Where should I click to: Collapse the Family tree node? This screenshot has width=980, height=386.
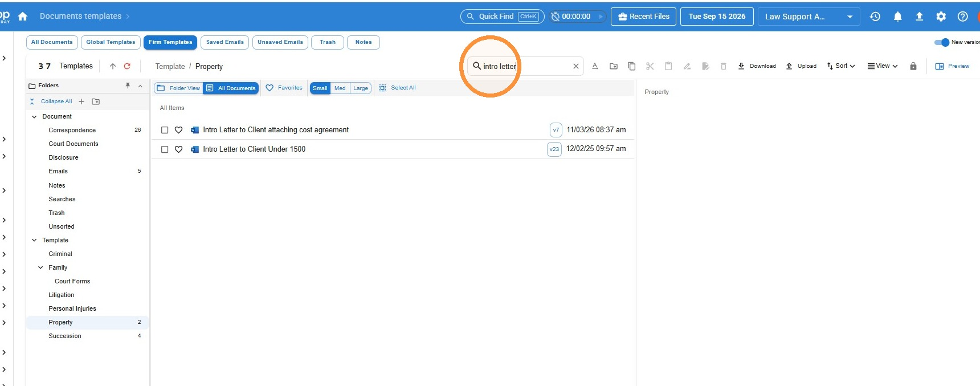tap(40, 268)
